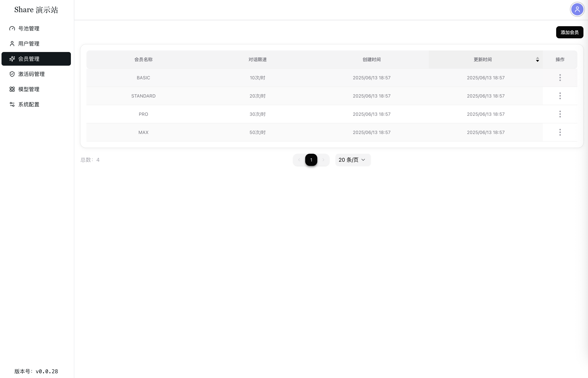Click the 10次/时 rate limit cell
Viewport: 588px width, 378px height.
[x=257, y=78]
